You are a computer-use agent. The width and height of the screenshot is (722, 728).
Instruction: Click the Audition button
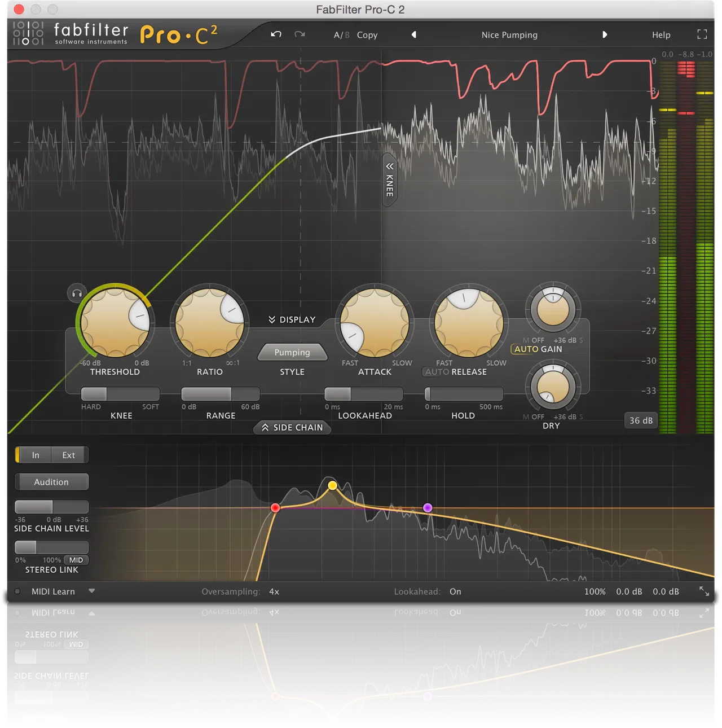point(51,481)
